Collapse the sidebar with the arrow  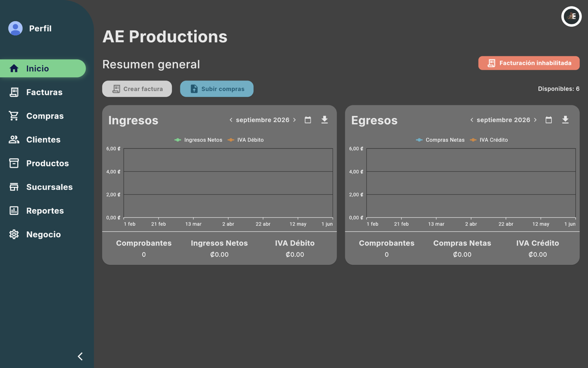pos(80,356)
